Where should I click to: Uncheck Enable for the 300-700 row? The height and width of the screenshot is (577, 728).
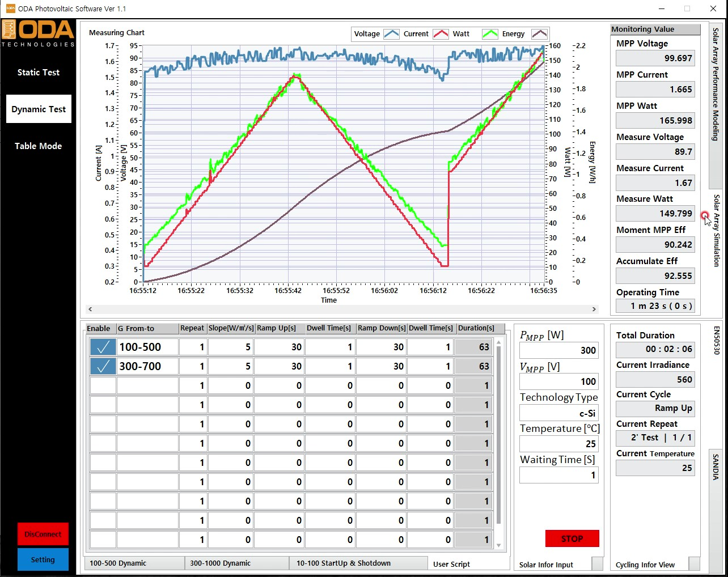tap(103, 366)
